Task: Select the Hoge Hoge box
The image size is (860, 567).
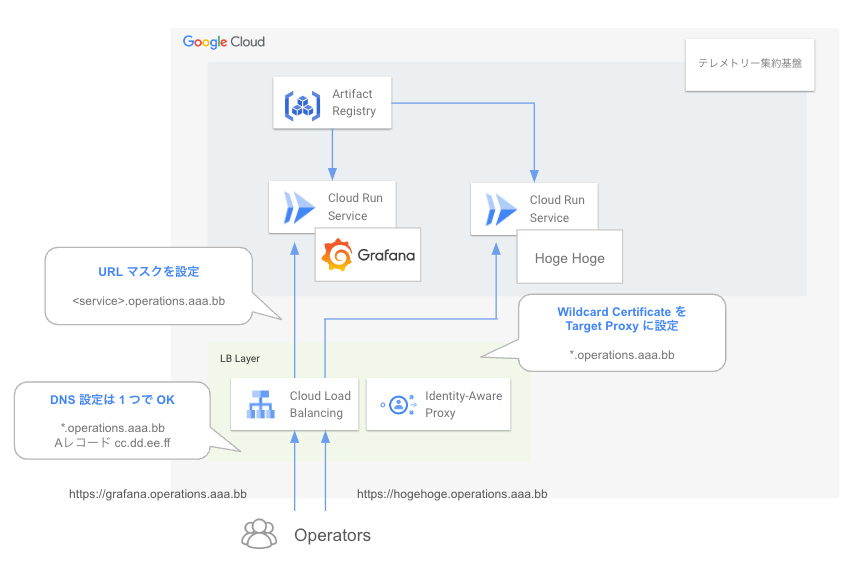Action: (x=570, y=257)
